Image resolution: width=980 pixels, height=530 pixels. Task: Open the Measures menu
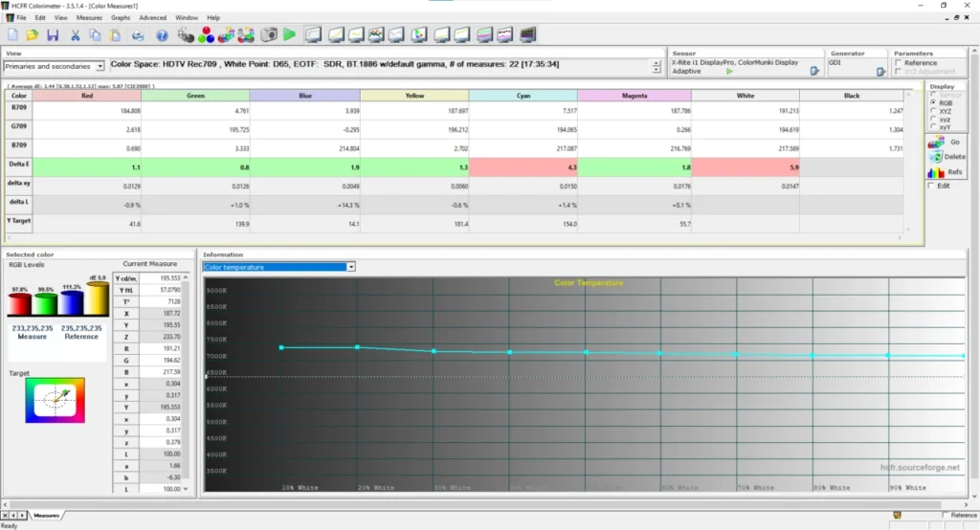89,18
